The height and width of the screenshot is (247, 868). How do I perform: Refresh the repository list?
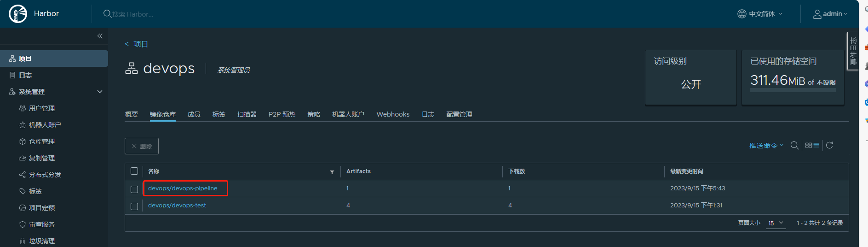click(829, 146)
